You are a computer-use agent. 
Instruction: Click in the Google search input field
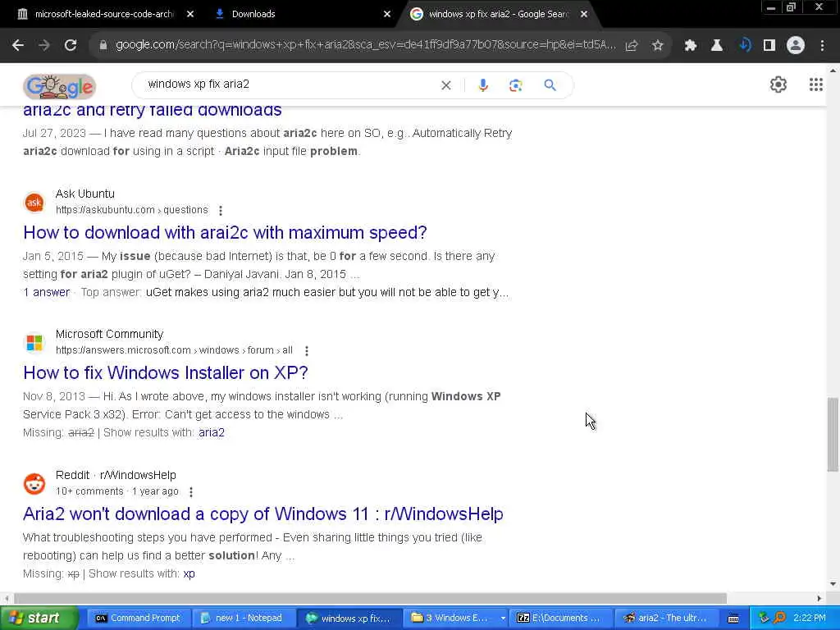point(290,84)
